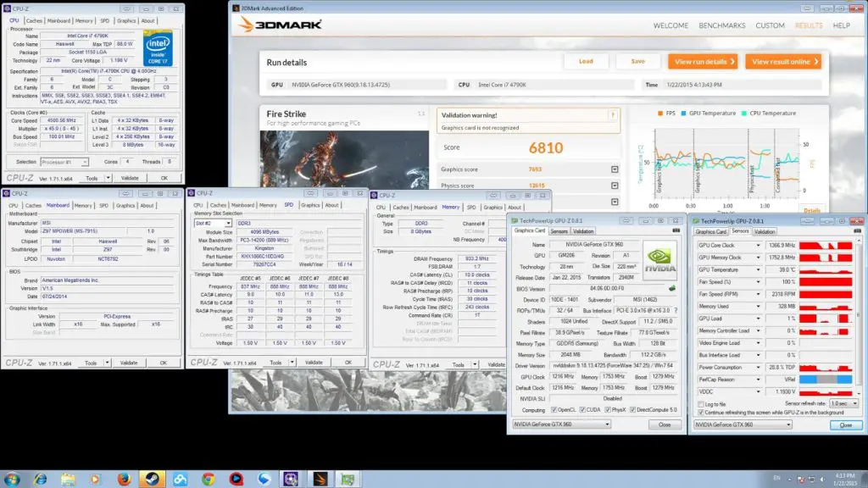
Task: Click the green BIOS save chip icon in GPU-Z
Action: coord(672,288)
